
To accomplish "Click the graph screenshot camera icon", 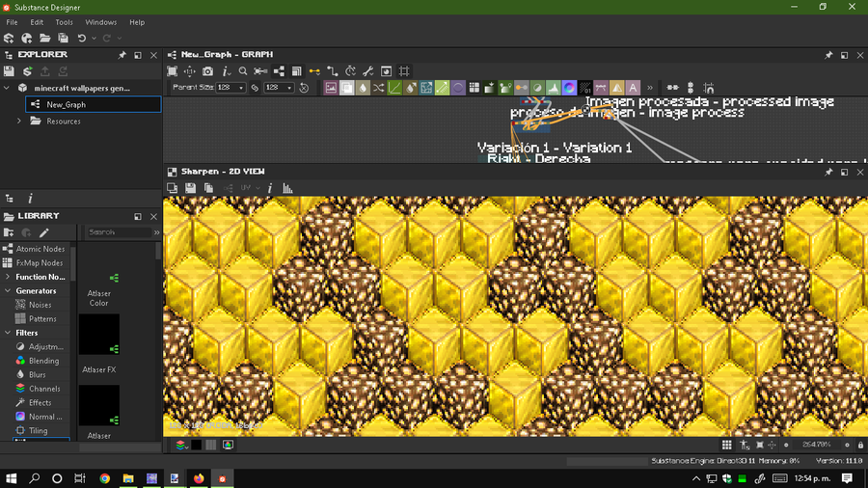I will [207, 71].
